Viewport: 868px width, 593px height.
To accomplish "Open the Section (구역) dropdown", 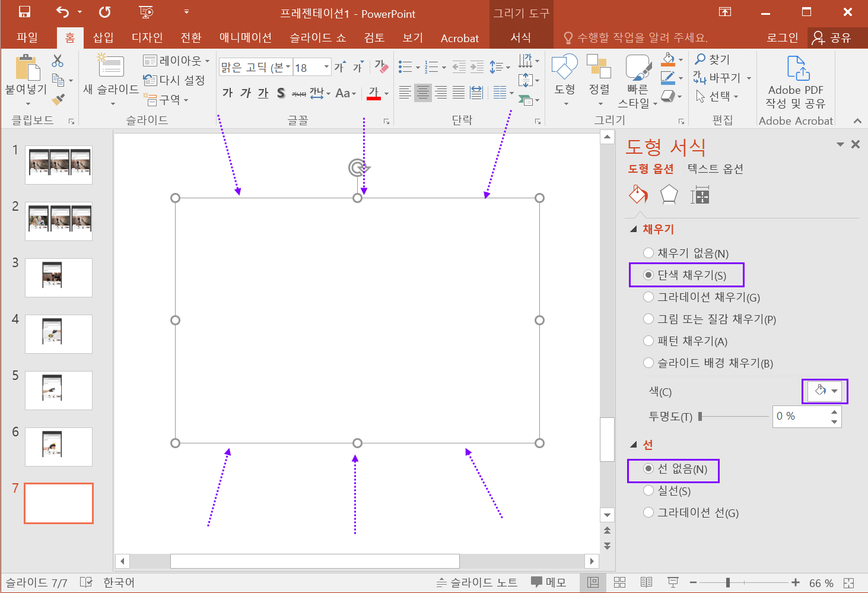I will (x=166, y=100).
